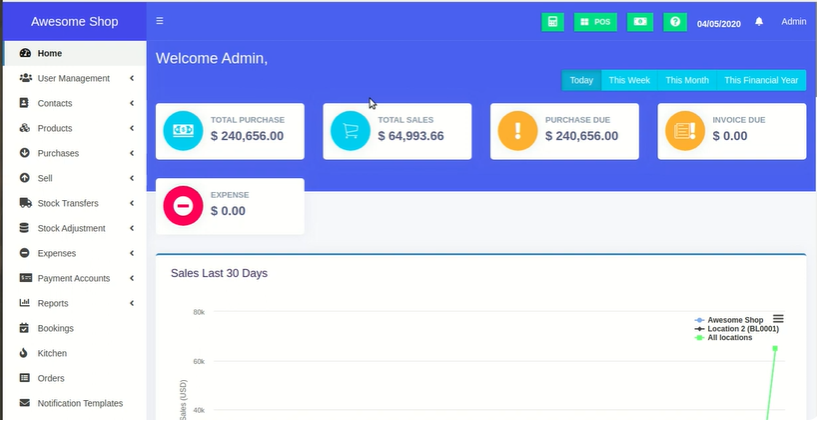
Task: Toggle Location 2 (BL0001) legend series
Action: (741, 329)
